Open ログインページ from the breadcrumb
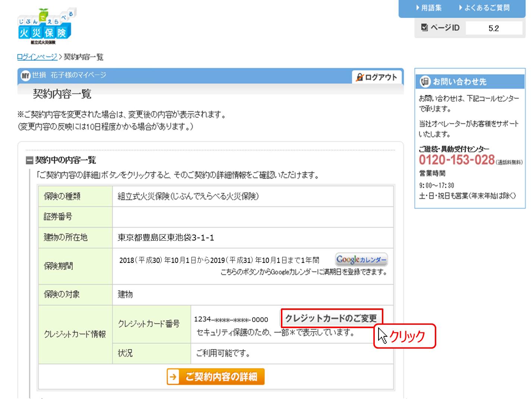This screenshot has height=399, width=532. tap(37, 57)
